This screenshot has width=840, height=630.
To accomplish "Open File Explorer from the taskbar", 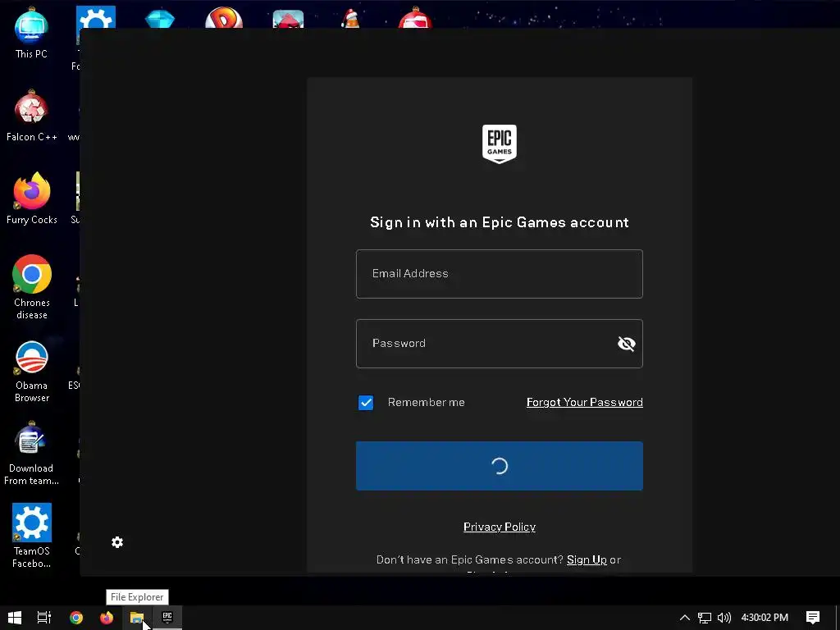I will click(137, 618).
